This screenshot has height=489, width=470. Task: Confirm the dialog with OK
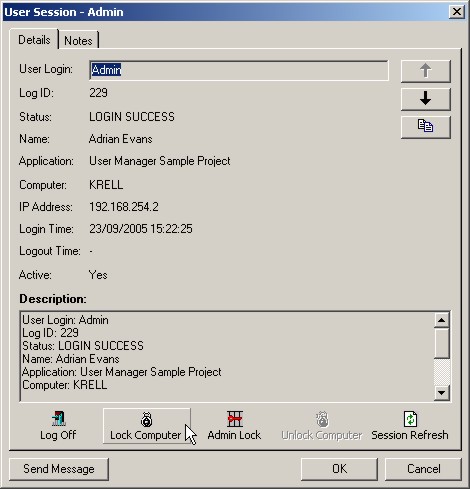pos(339,469)
